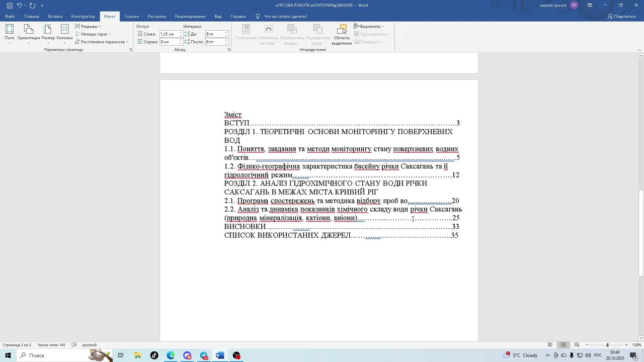644x362 pixels.
Task: Decrease right indent with down stepper
Action: pyautogui.click(x=181, y=44)
